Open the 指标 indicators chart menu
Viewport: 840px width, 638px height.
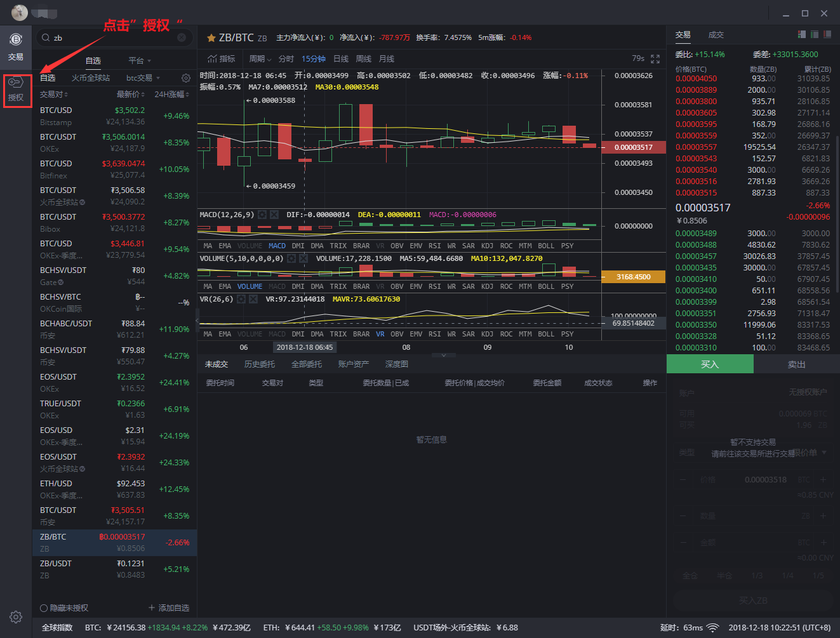pos(222,59)
